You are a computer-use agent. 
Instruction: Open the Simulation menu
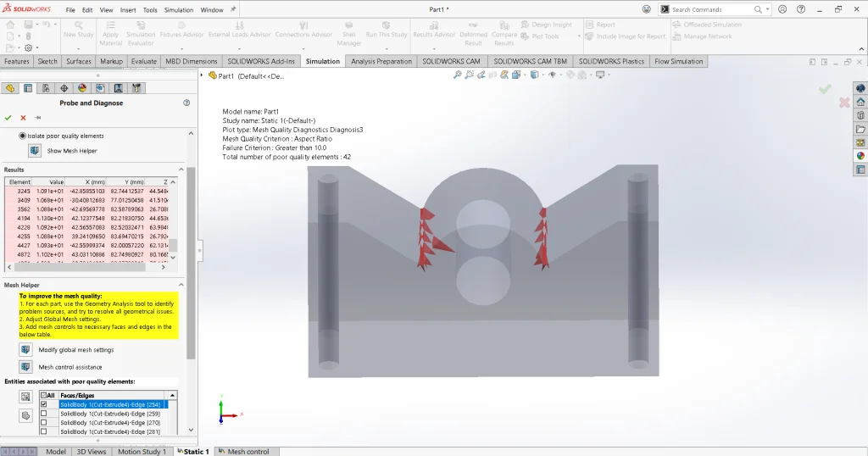coord(179,10)
